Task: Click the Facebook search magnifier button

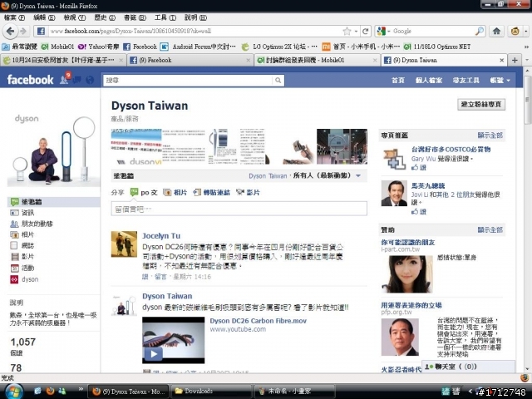Action: click(278, 81)
